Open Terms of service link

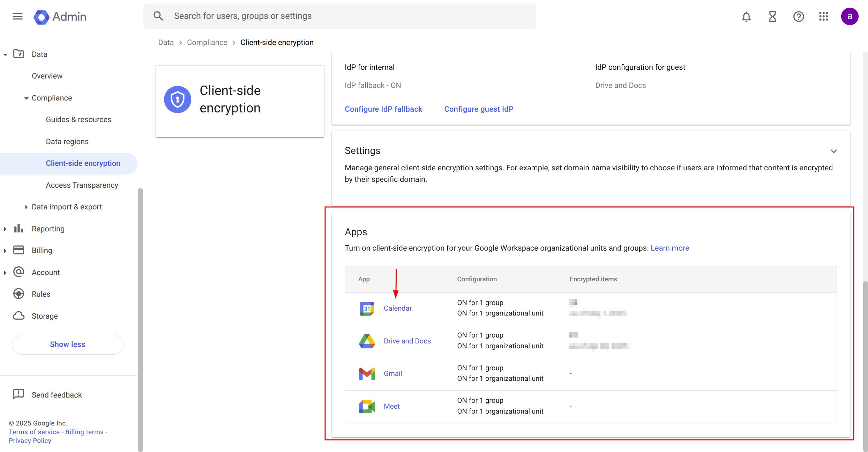[x=34, y=432]
